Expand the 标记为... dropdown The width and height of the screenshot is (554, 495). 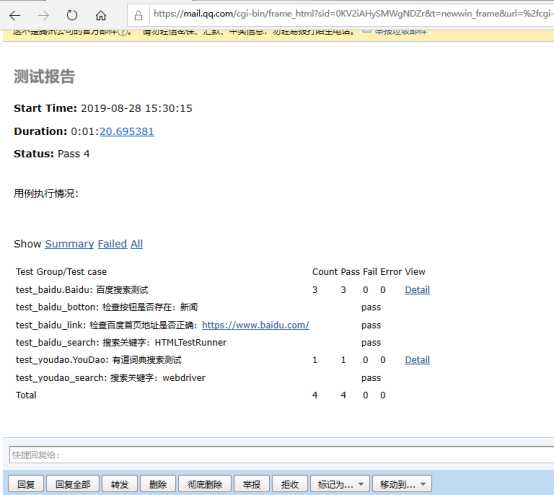pyautogui.click(x=340, y=484)
